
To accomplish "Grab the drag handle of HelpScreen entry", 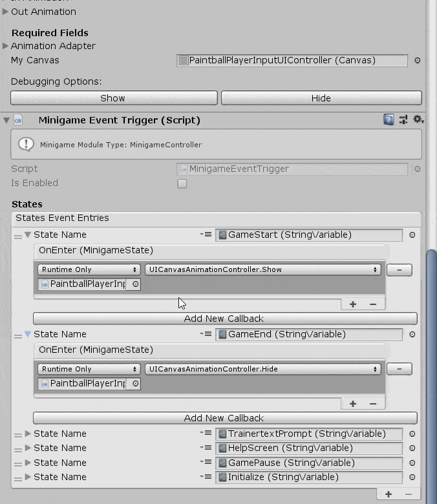I will [18, 450].
